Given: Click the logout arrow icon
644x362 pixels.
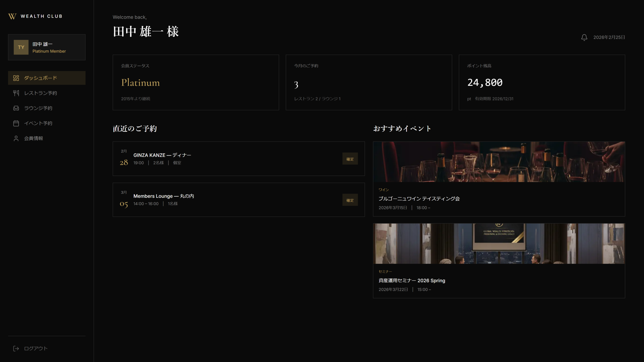Looking at the screenshot, I should (x=16, y=348).
